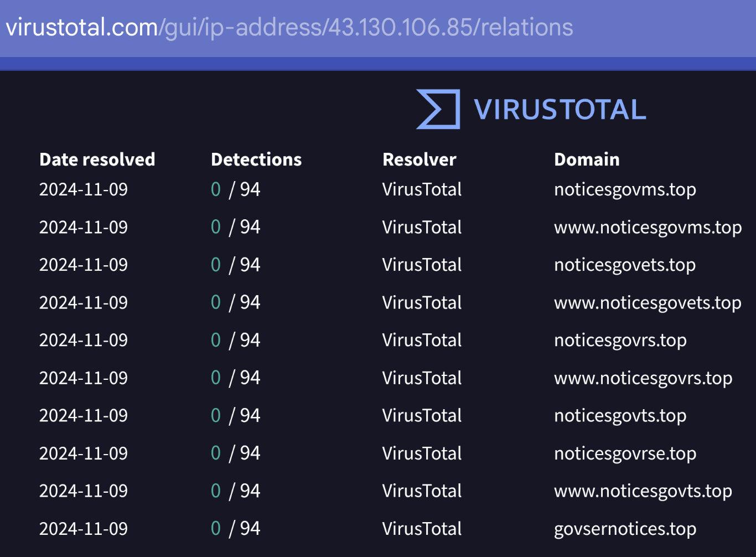
Task: Open domain noticesgovrs.top
Action: pyautogui.click(x=620, y=340)
